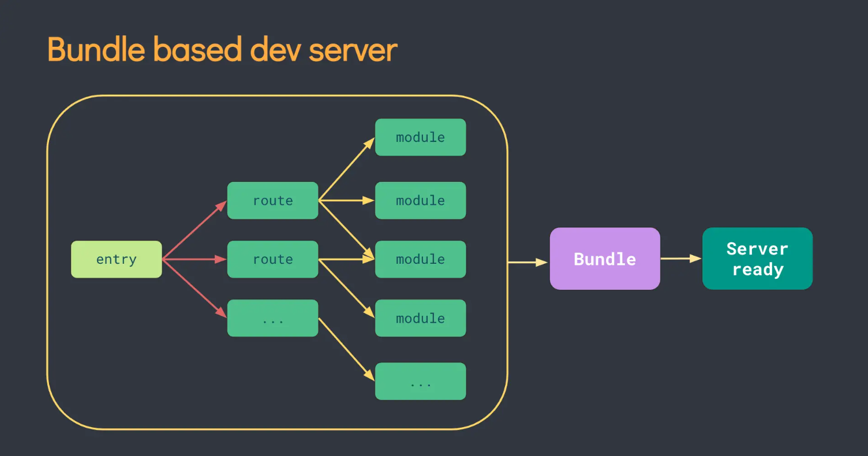
Task: Select the '...' box in the module column
Action: point(421,382)
